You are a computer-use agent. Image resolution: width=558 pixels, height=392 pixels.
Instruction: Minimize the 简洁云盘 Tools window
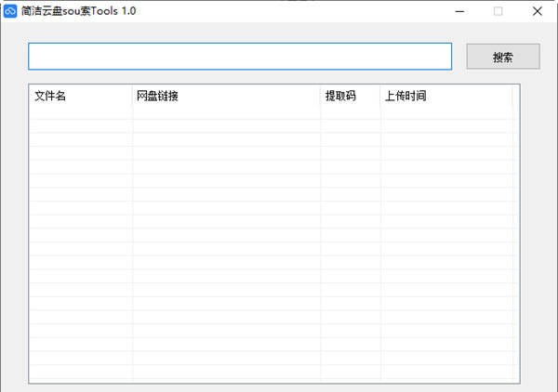(459, 11)
